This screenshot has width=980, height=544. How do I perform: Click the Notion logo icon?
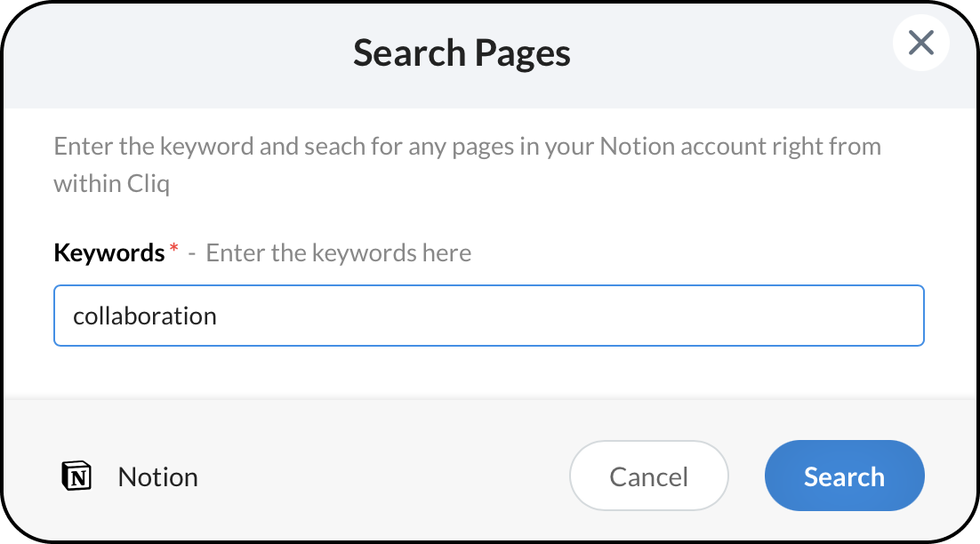pos(76,476)
